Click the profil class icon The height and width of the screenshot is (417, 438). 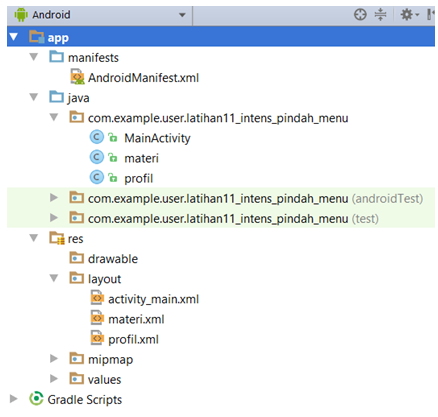tap(97, 177)
